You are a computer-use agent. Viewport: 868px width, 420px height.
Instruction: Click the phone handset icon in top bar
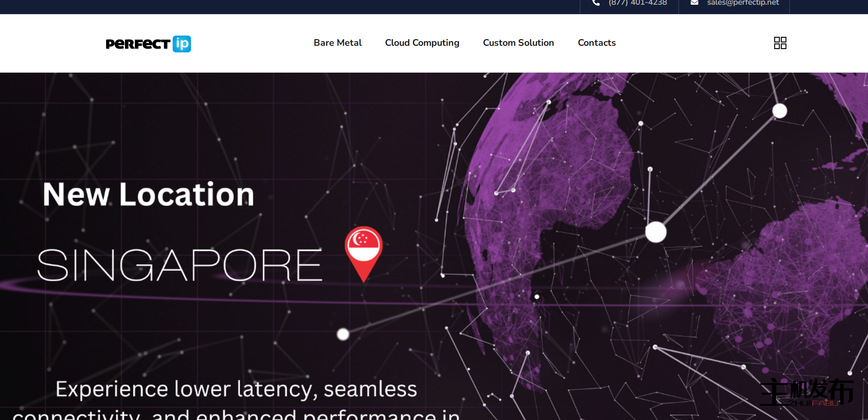point(596,3)
